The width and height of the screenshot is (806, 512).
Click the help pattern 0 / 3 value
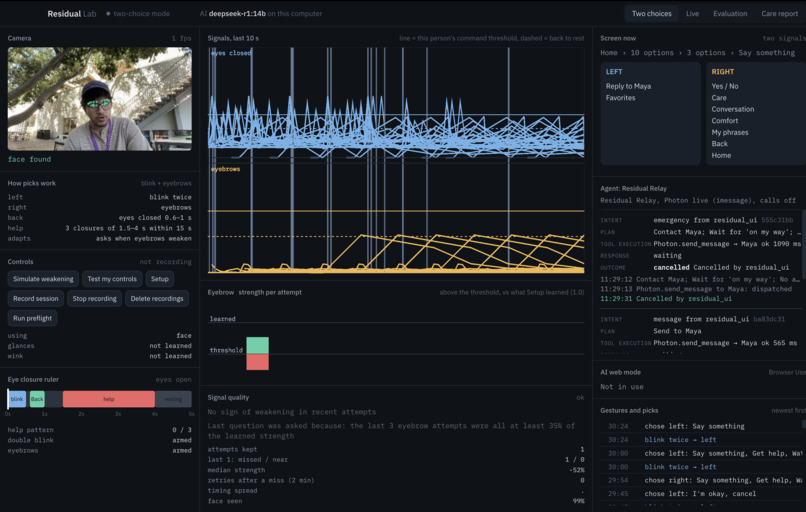coord(181,430)
